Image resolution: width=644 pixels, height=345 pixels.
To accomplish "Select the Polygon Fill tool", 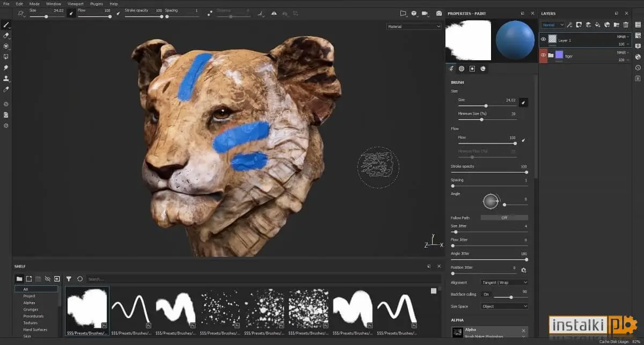I will pos(6,57).
